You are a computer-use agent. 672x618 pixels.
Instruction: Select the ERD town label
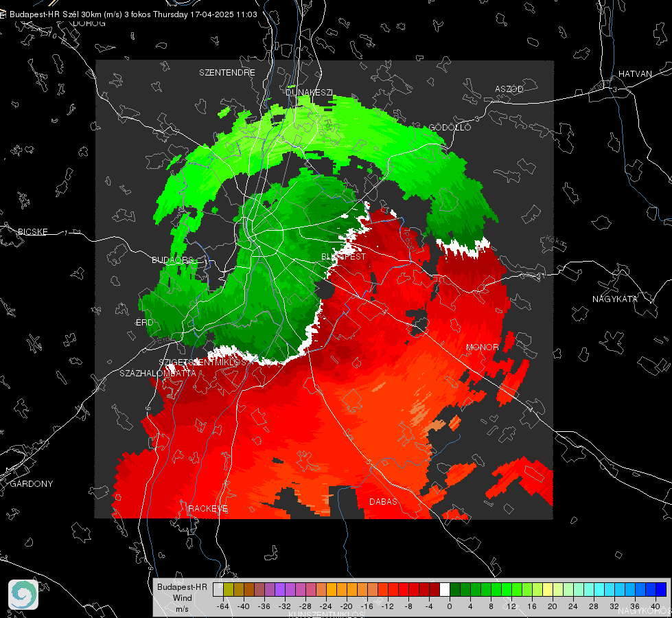144,323
